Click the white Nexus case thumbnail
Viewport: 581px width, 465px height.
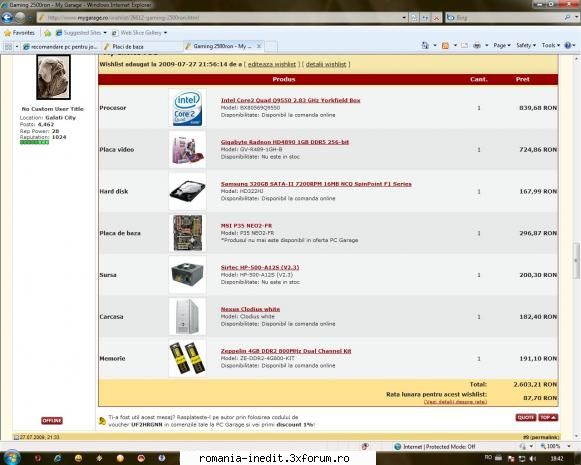pyautogui.click(x=187, y=317)
